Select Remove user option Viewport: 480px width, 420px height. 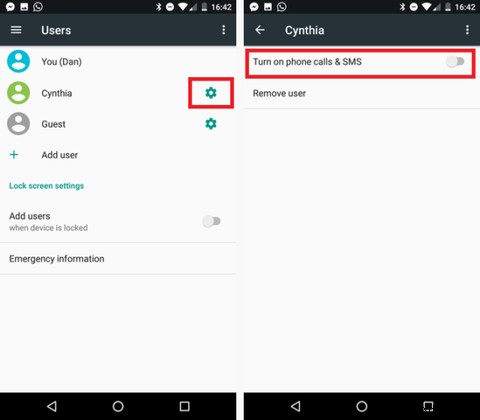click(x=362, y=93)
